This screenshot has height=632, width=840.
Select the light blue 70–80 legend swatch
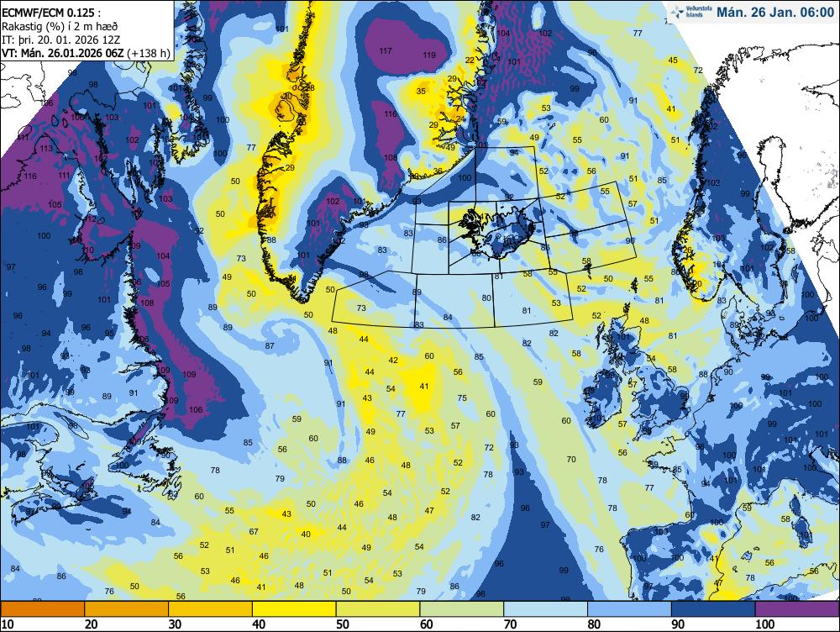(x=546, y=609)
